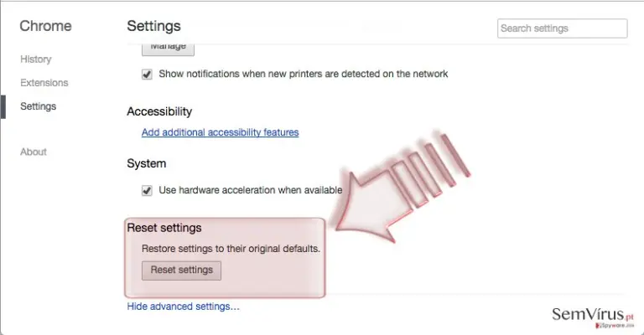
Task: Click the SemVirus watermark logo
Action: pyautogui.click(x=593, y=317)
